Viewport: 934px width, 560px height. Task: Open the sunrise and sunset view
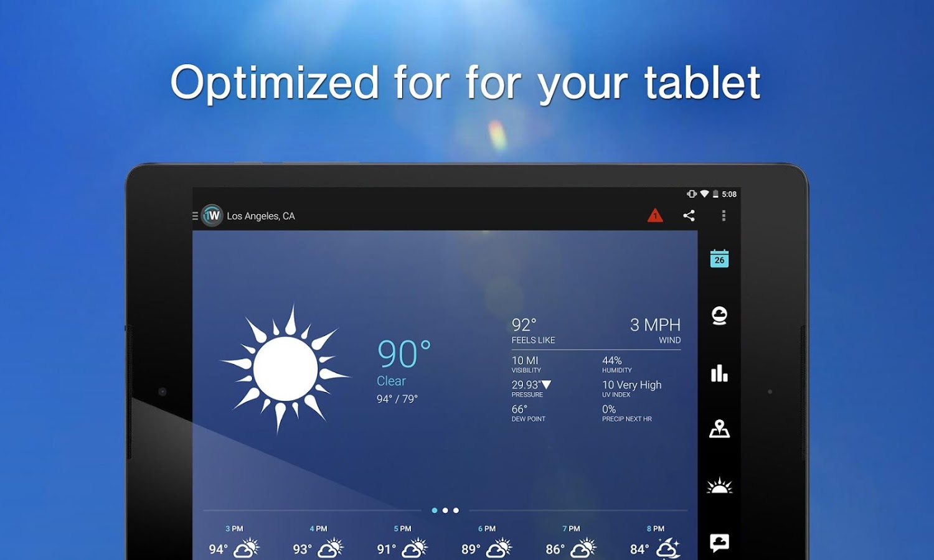719,485
